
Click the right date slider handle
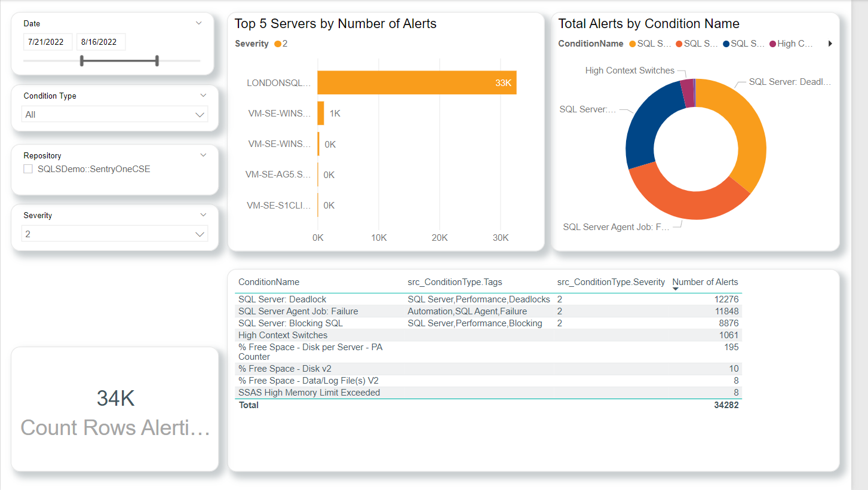(x=157, y=60)
